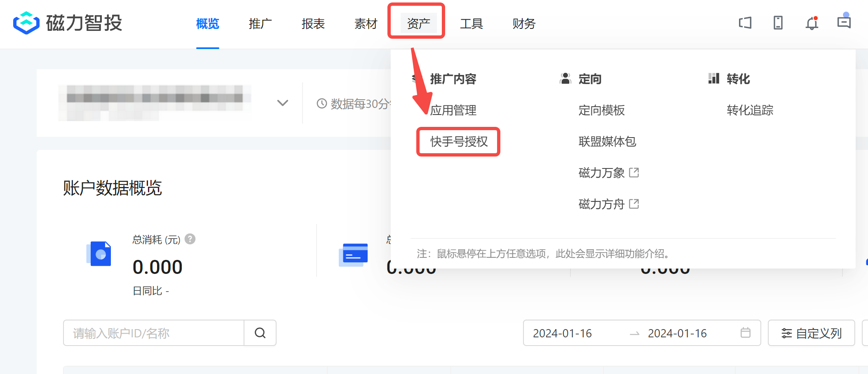The height and width of the screenshot is (374, 868).
Task: Click 定向模板 under 定向
Action: coord(601,110)
